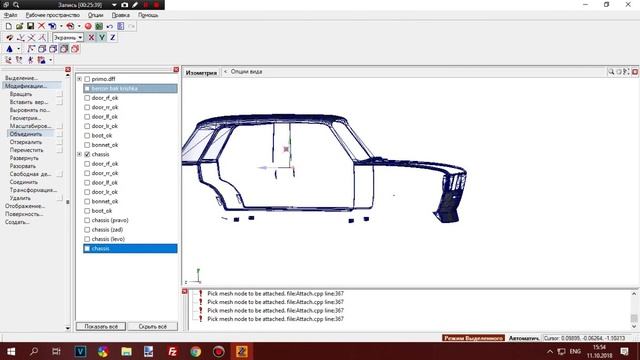The image size is (640, 360).
Task: Save the scene with the floppy disk icon
Action: [x=30, y=26]
